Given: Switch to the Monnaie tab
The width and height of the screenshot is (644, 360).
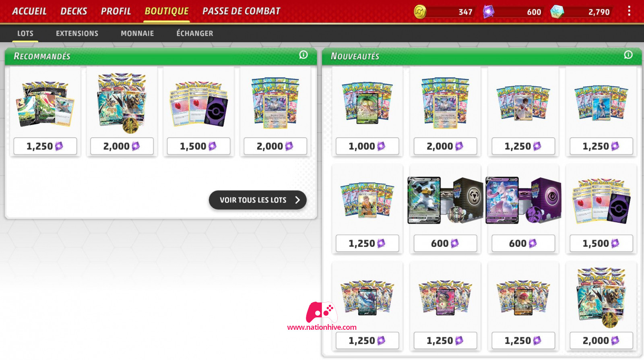Looking at the screenshot, I should [x=137, y=33].
